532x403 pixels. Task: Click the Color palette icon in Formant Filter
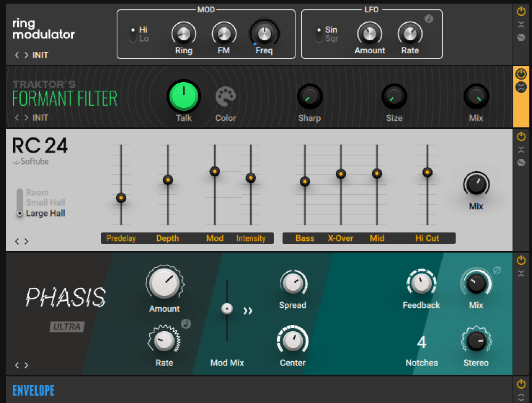click(x=226, y=96)
